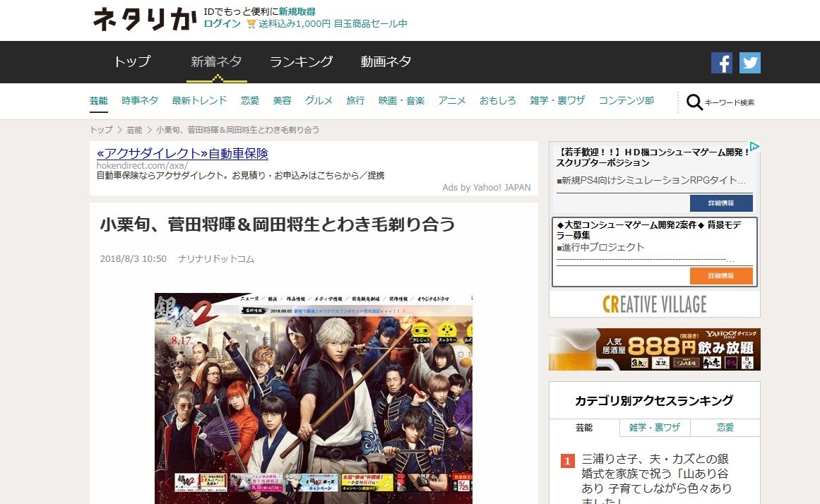This screenshot has width=820, height=504.
Task: Click the article headline 小栗旬、菅田将暉＆岡田将生
Action: pos(278,224)
